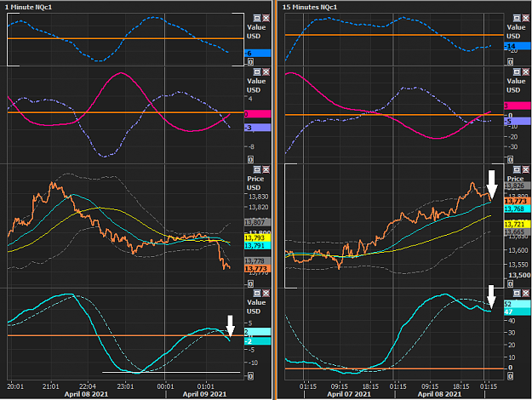Close the top blue oscillator pane, 1 Minute chart
This screenshot has height=400, width=532.
pyautogui.click(x=266, y=18)
